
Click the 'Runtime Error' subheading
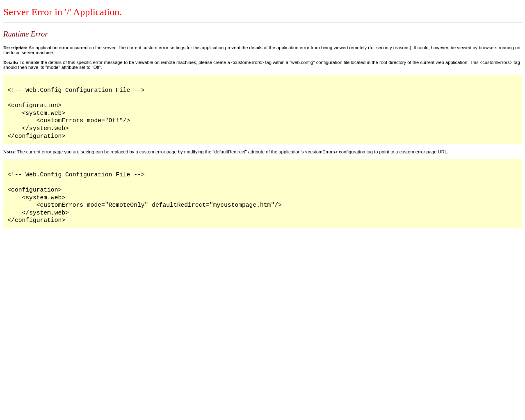click(x=25, y=34)
